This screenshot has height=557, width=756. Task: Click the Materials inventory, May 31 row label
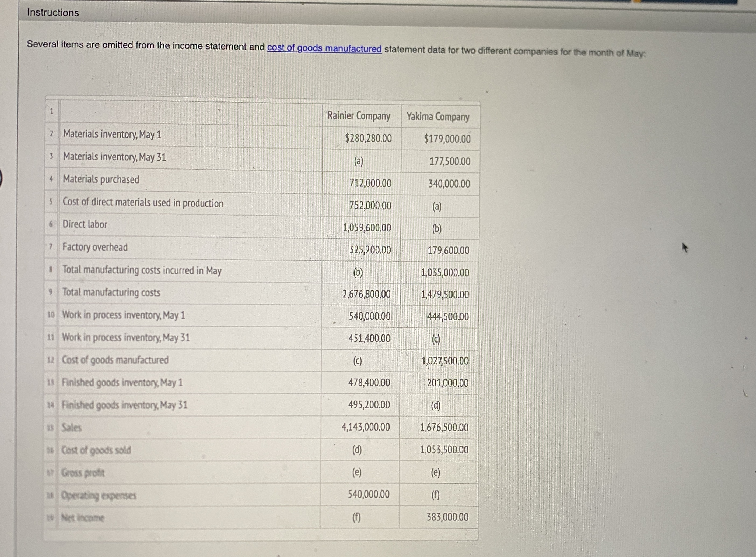[x=115, y=157]
